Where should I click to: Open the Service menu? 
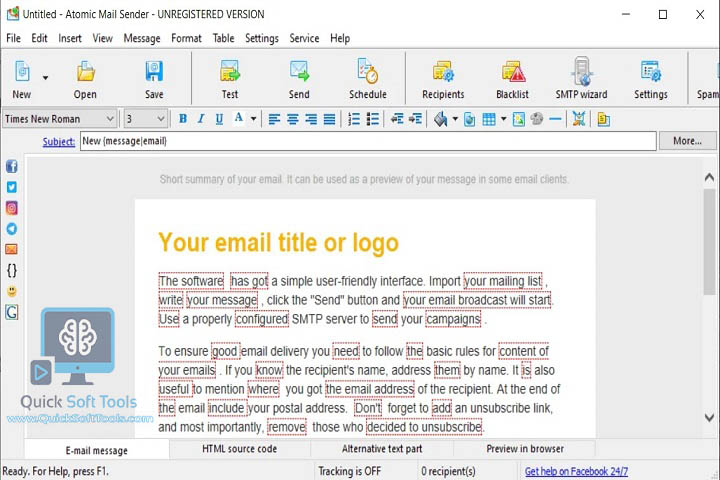[x=304, y=38]
